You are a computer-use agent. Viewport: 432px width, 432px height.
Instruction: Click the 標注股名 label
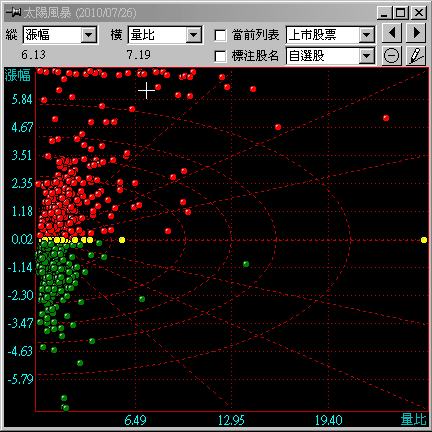tap(255, 56)
